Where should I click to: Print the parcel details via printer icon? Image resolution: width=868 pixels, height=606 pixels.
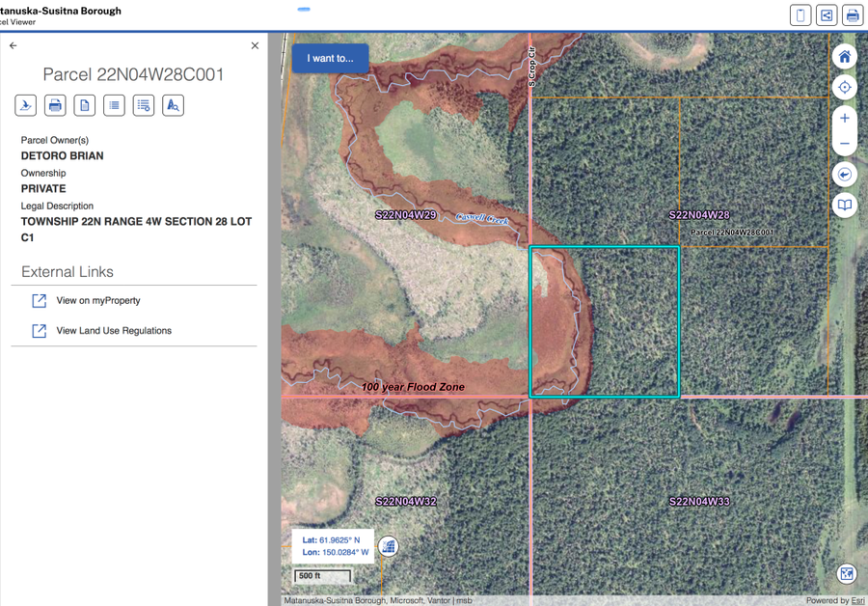(x=55, y=105)
